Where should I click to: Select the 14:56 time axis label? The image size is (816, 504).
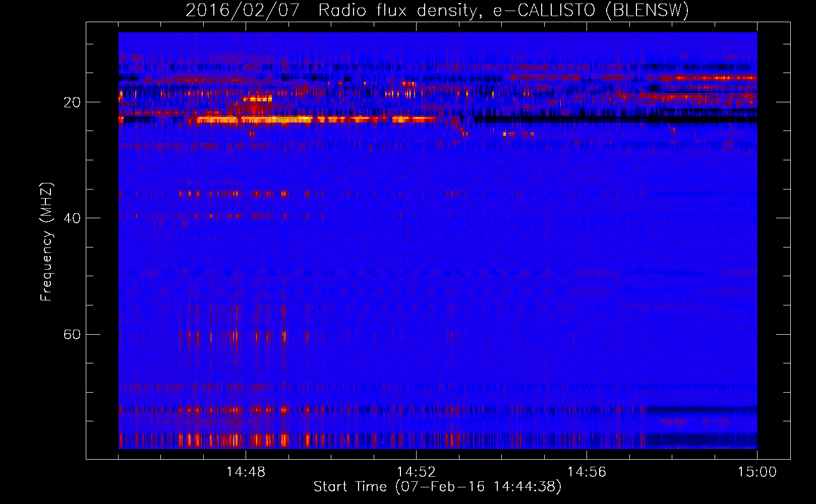pyautogui.click(x=587, y=472)
